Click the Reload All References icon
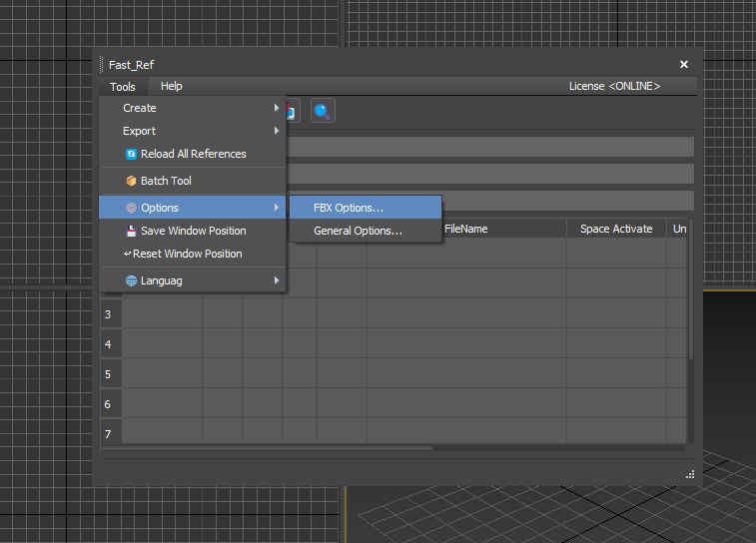Screen dimensions: 756x543 pyautogui.click(x=131, y=154)
